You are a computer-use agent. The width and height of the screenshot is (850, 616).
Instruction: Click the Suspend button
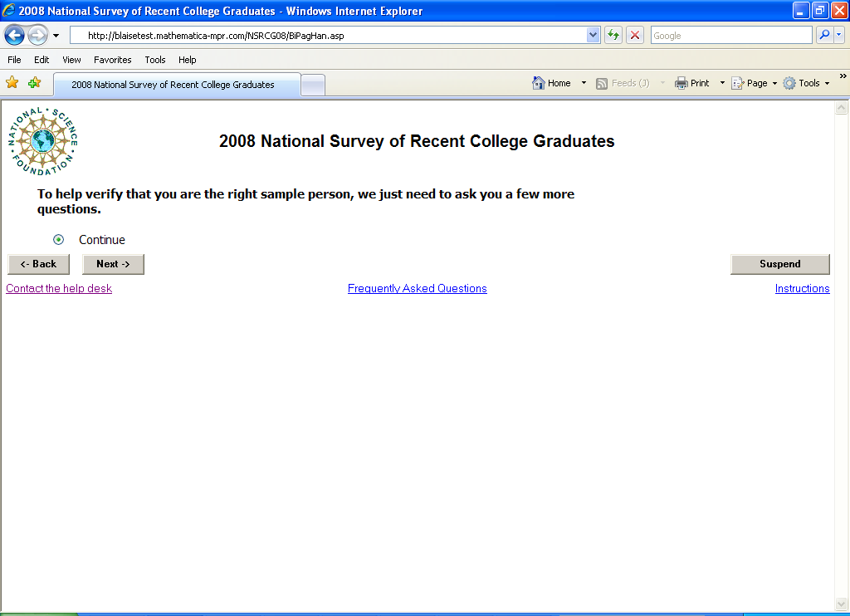click(x=780, y=264)
